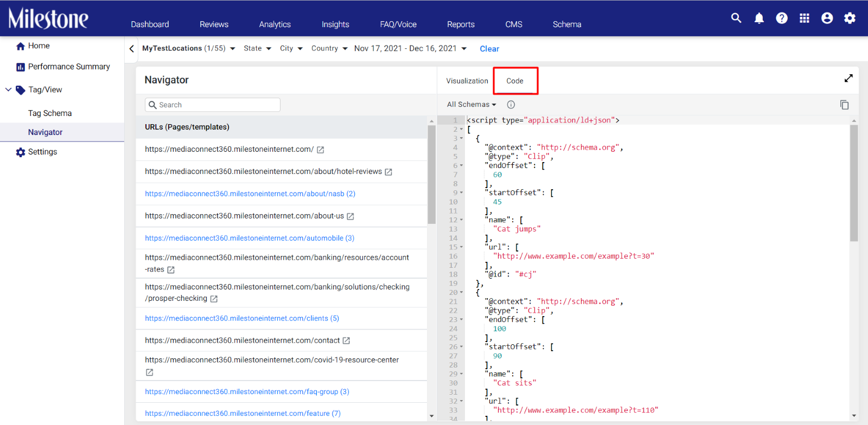Image resolution: width=868 pixels, height=425 pixels.
Task: Open the date range dropdown
Action: (410, 48)
